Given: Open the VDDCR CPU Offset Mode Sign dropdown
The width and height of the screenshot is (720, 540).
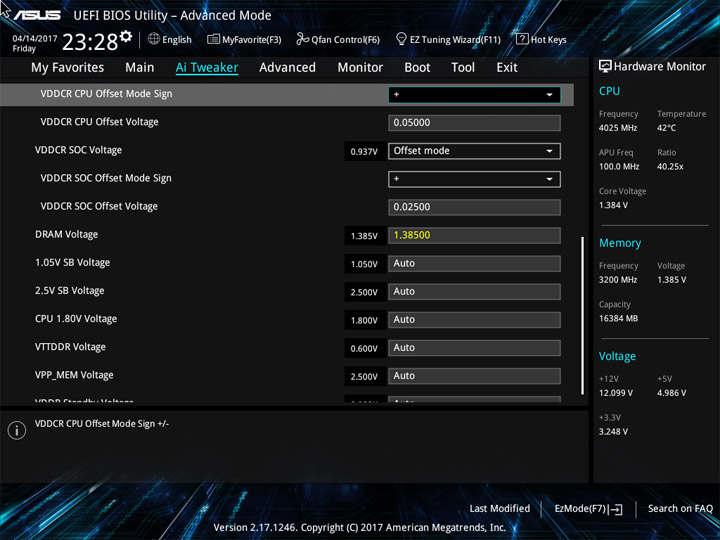Looking at the screenshot, I should pyautogui.click(x=474, y=95).
